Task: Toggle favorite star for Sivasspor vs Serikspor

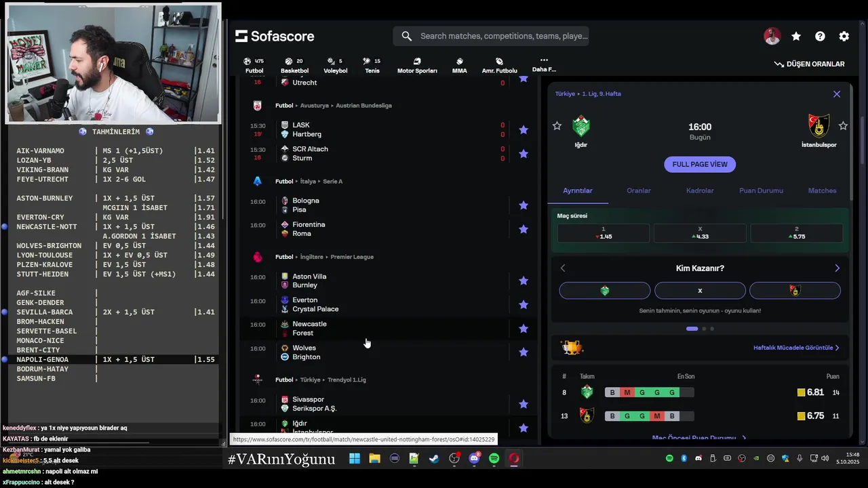Action: tap(524, 404)
